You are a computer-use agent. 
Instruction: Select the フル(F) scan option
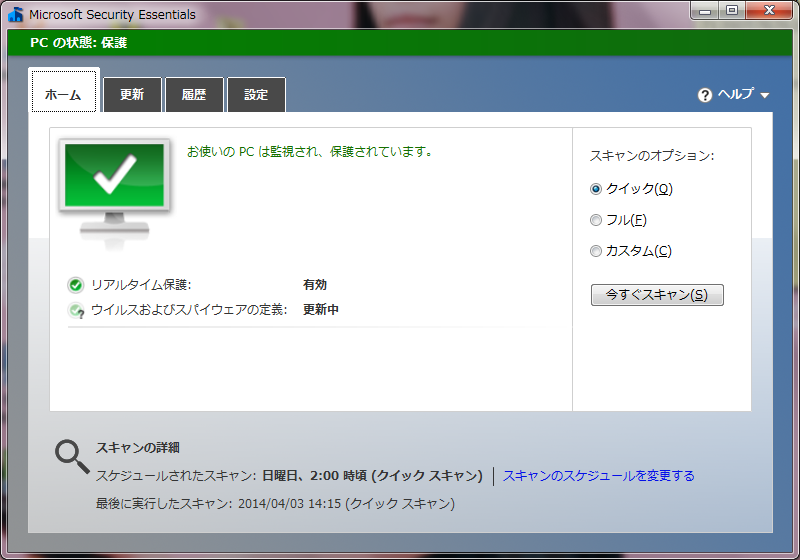pos(595,220)
